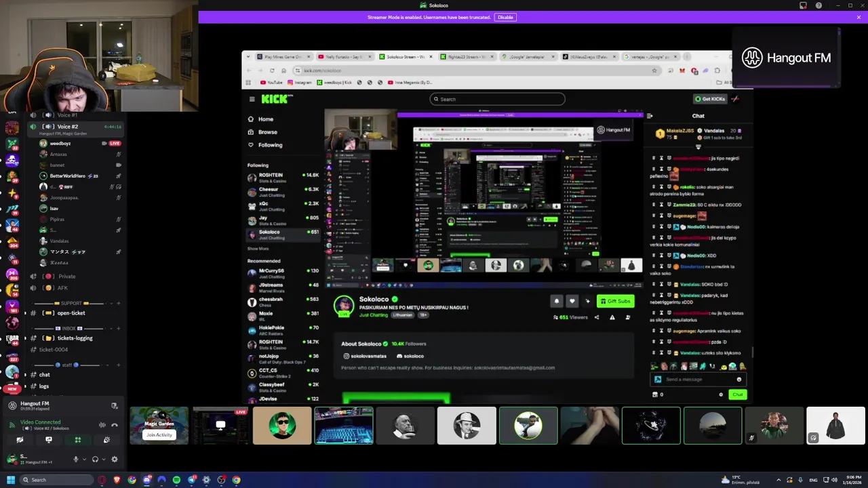The height and width of the screenshot is (488, 868).
Task: Click the plus next to SUPPORT category
Action: [x=118, y=303]
